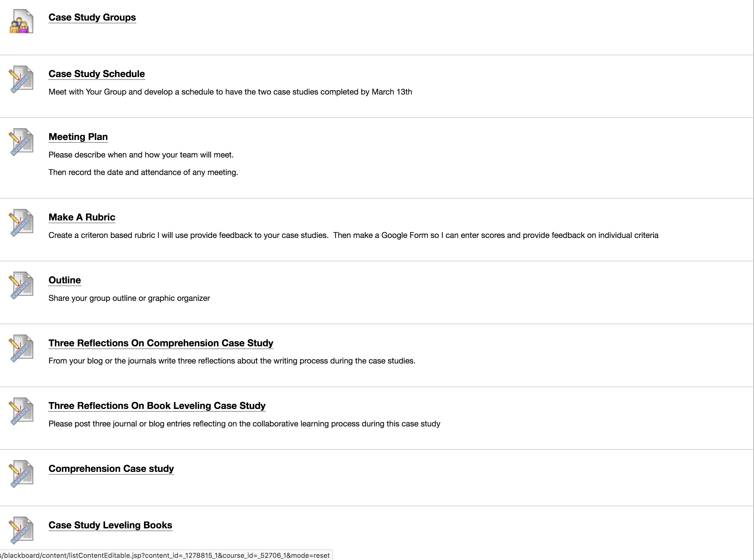Viewport: 754px width, 560px height.
Task: Click the Book Leveling reflections assignment icon
Action: coord(21,411)
